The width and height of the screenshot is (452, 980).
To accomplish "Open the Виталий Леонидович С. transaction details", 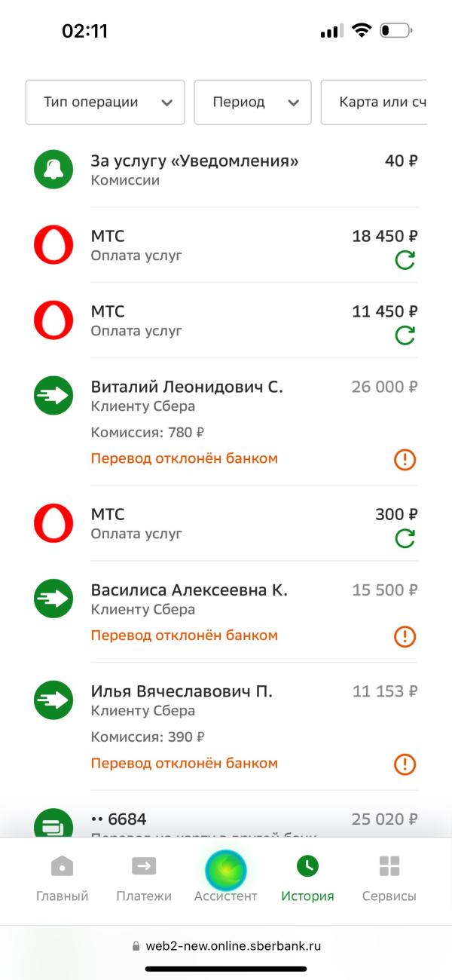I will [226, 422].
